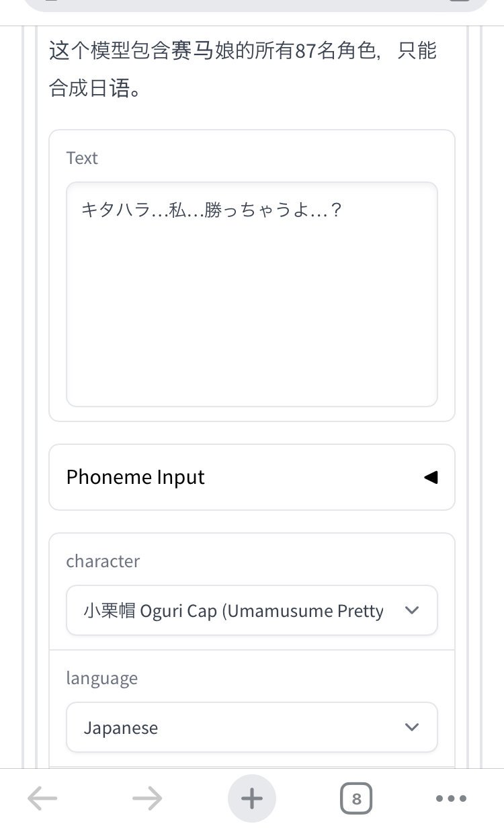Open the Oguri Cap character selector
This screenshot has height=828, width=504.
(235, 610)
